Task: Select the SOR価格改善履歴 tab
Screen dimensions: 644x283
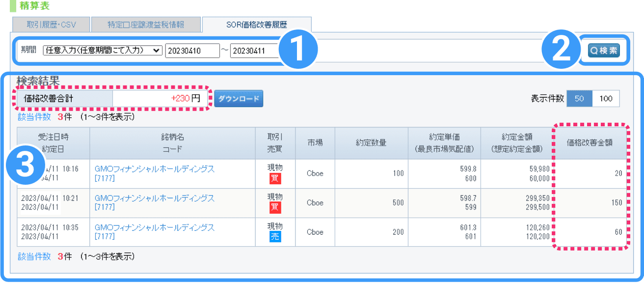Action: click(x=256, y=25)
